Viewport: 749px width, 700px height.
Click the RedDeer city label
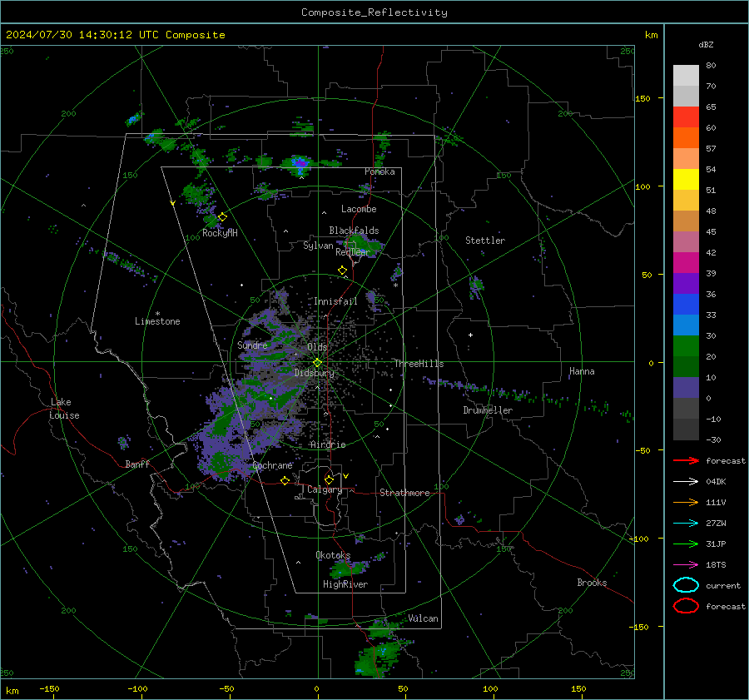353,252
